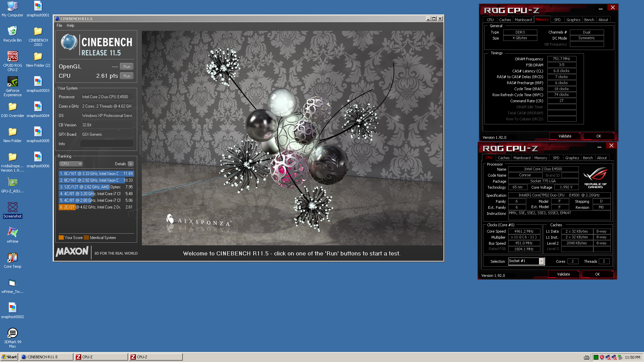Open New Folder (2) icon
This screenshot has height=362, width=644.
(x=38, y=59)
